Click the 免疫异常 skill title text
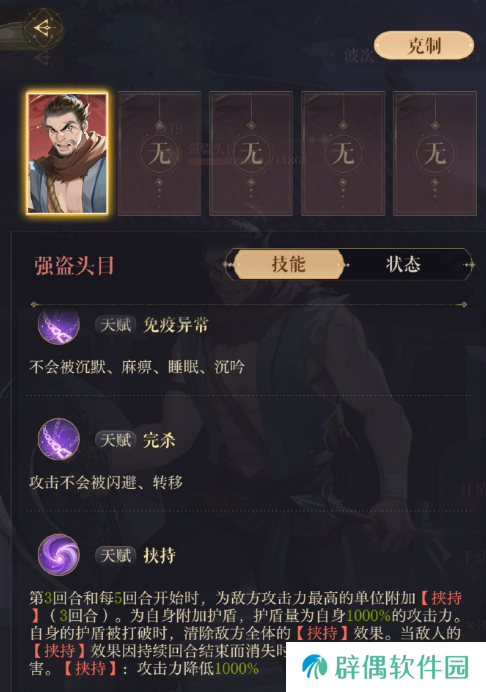Viewport: 486px width, 692px height. tap(175, 325)
